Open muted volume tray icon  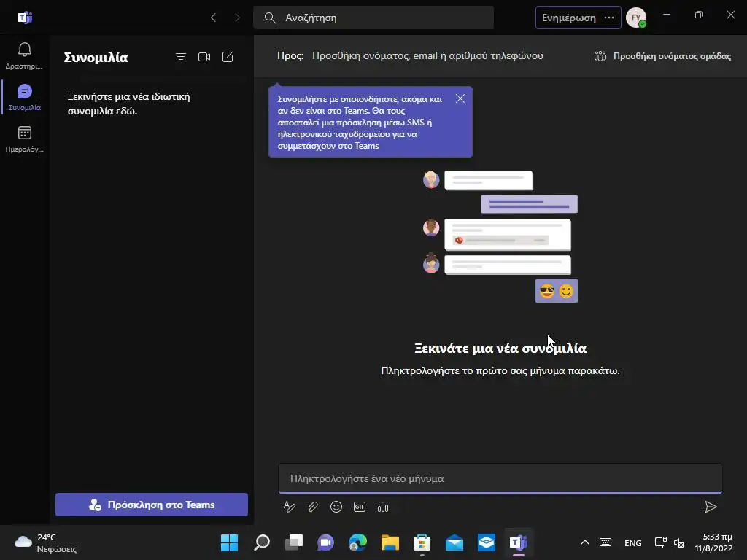(679, 542)
